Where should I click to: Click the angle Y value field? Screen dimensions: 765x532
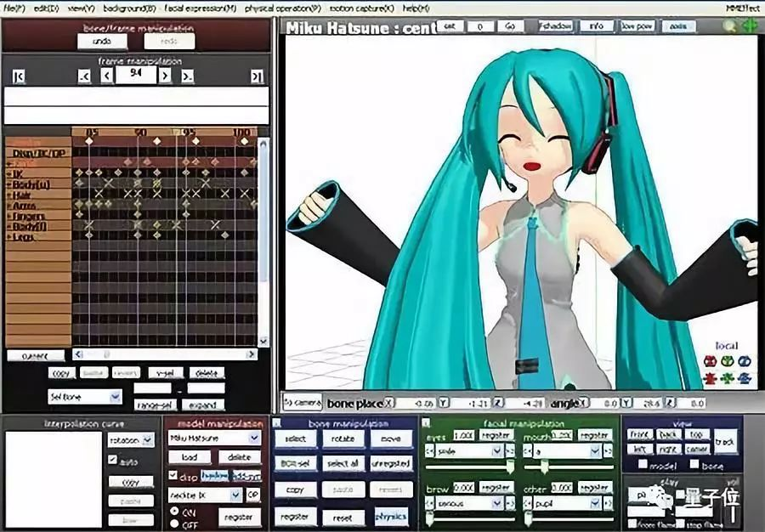pyautogui.click(x=649, y=404)
